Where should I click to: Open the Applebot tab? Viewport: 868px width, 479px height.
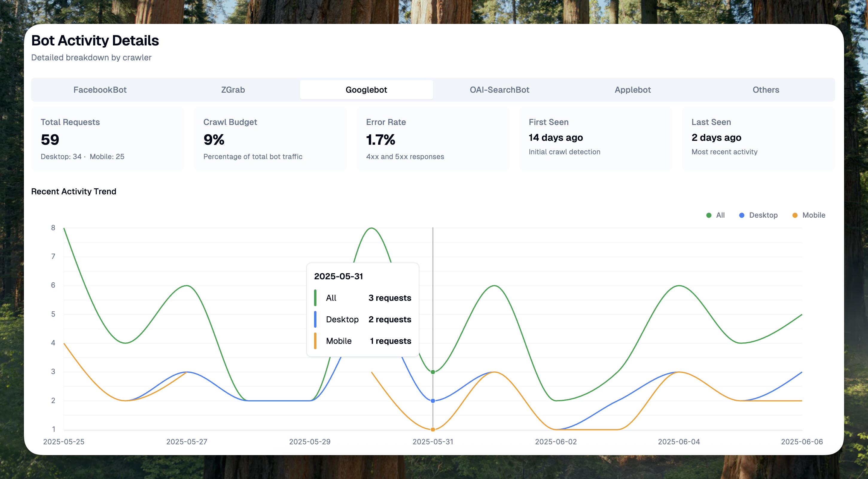(633, 90)
